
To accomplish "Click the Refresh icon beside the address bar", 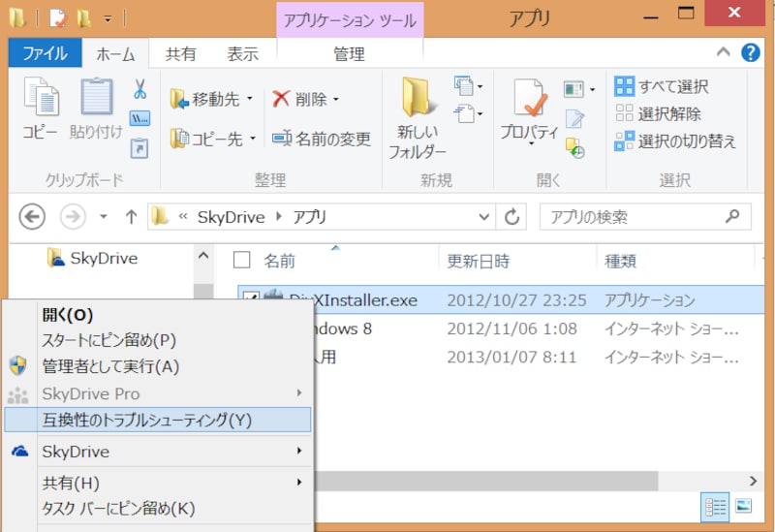I will click(511, 217).
